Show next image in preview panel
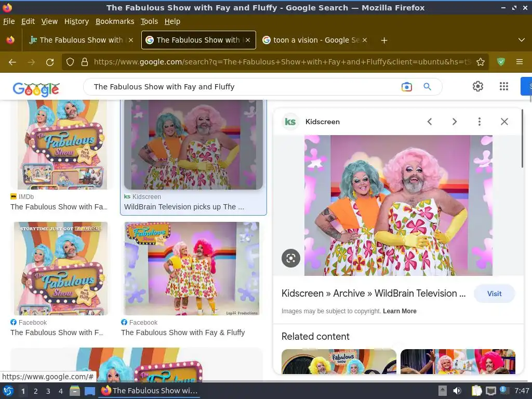 [454, 122]
